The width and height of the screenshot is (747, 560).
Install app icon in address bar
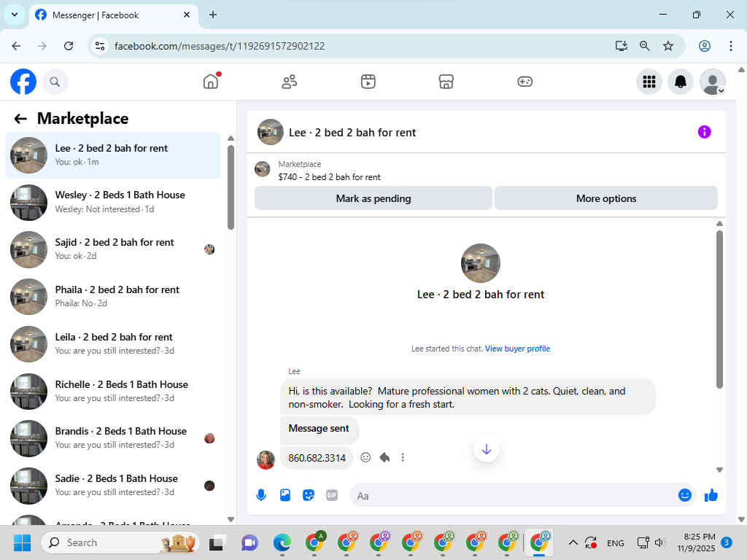tap(622, 46)
